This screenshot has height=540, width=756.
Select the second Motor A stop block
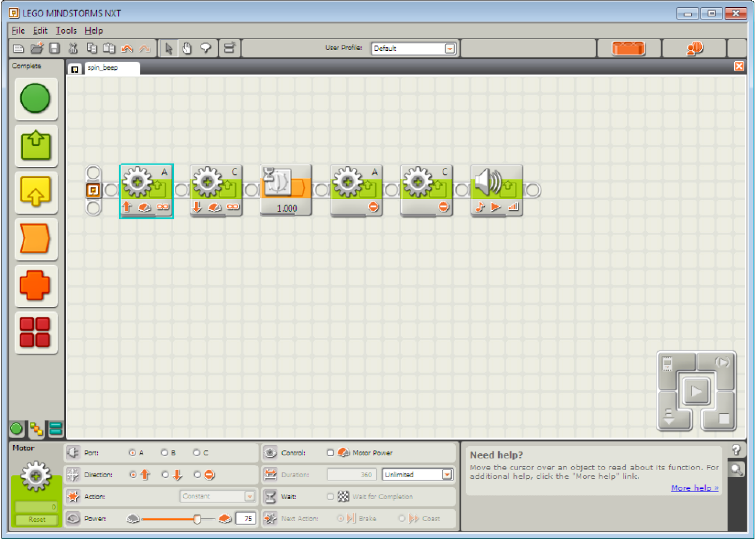356,190
